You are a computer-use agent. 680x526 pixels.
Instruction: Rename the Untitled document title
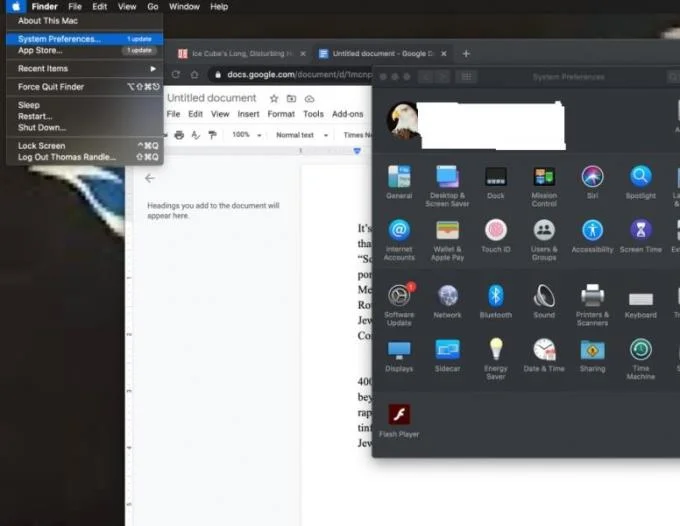[212, 98]
